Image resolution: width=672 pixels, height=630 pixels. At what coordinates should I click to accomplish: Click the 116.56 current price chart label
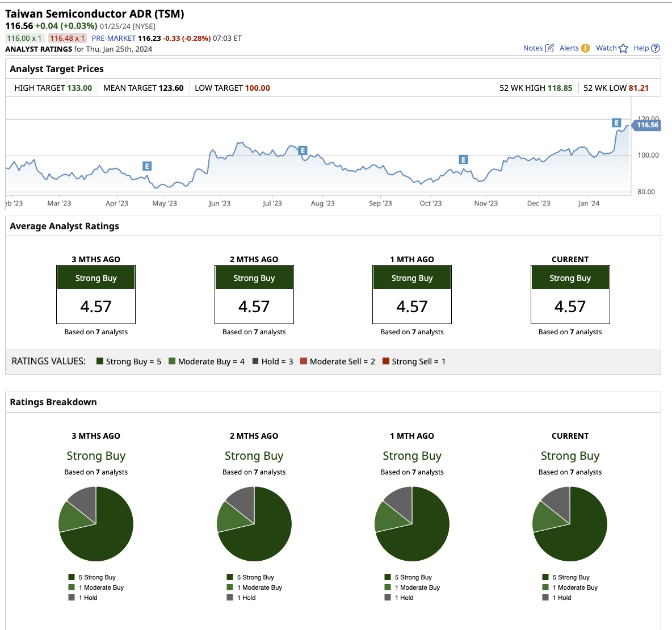tap(647, 125)
